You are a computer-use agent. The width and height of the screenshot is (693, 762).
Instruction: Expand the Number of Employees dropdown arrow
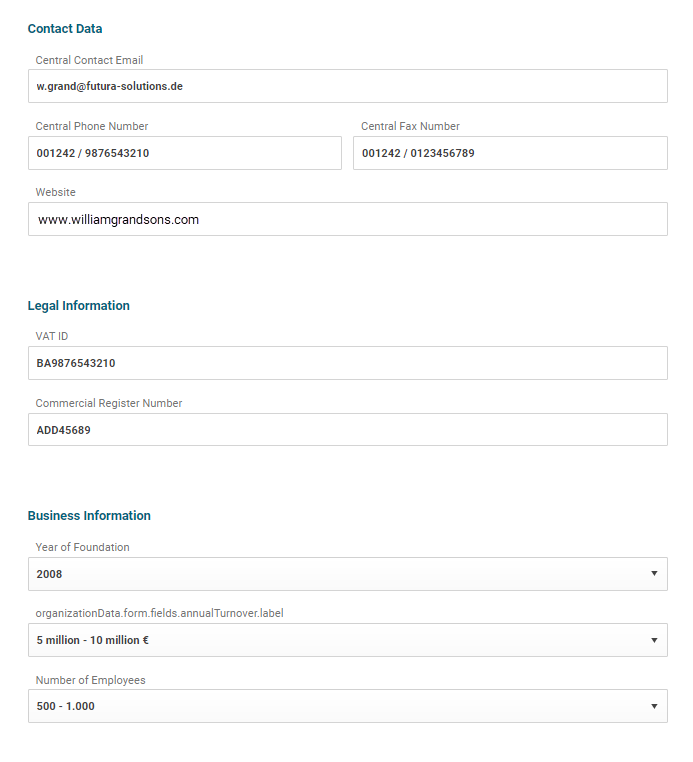point(654,706)
